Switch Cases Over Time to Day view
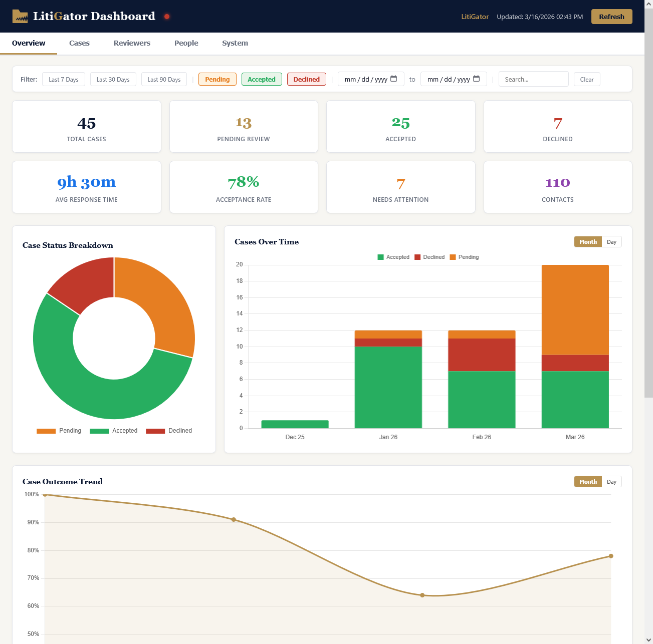This screenshot has height=644, width=653. click(x=611, y=241)
